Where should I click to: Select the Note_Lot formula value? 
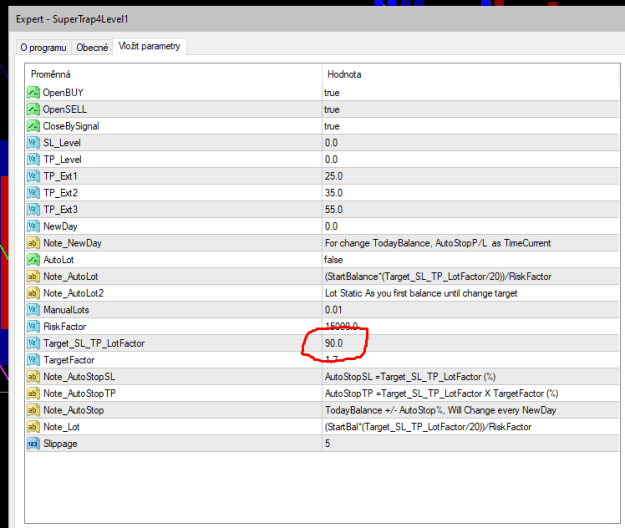pos(428,427)
